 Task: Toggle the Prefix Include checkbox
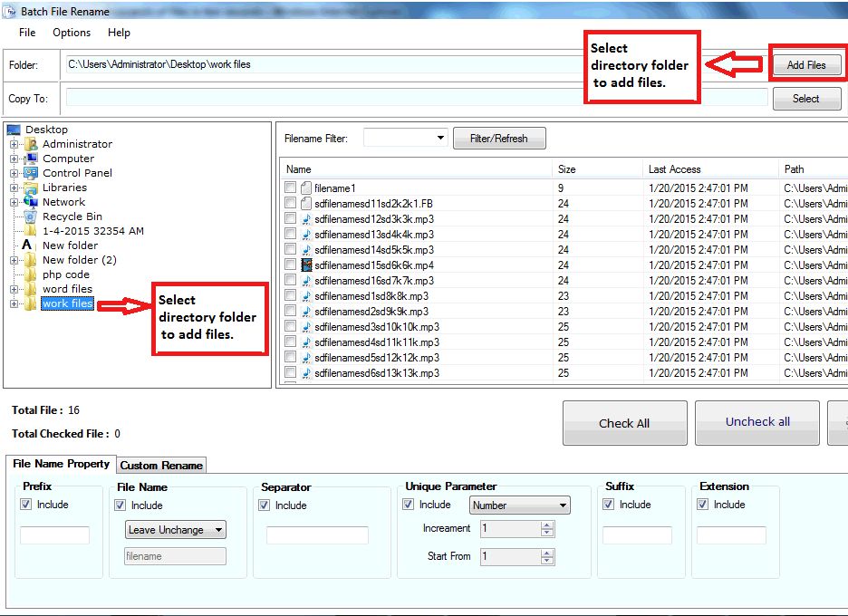click(x=26, y=505)
